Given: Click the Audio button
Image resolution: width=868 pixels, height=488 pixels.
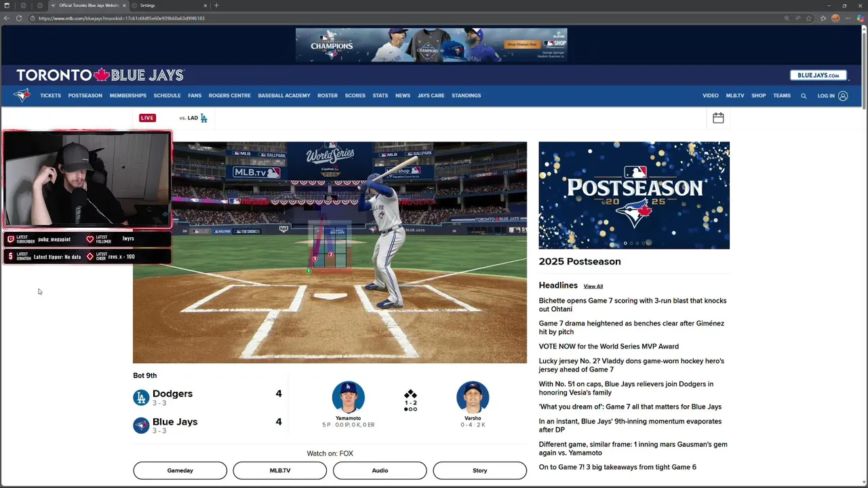Looking at the screenshot, I should click(x=380, y=470).
